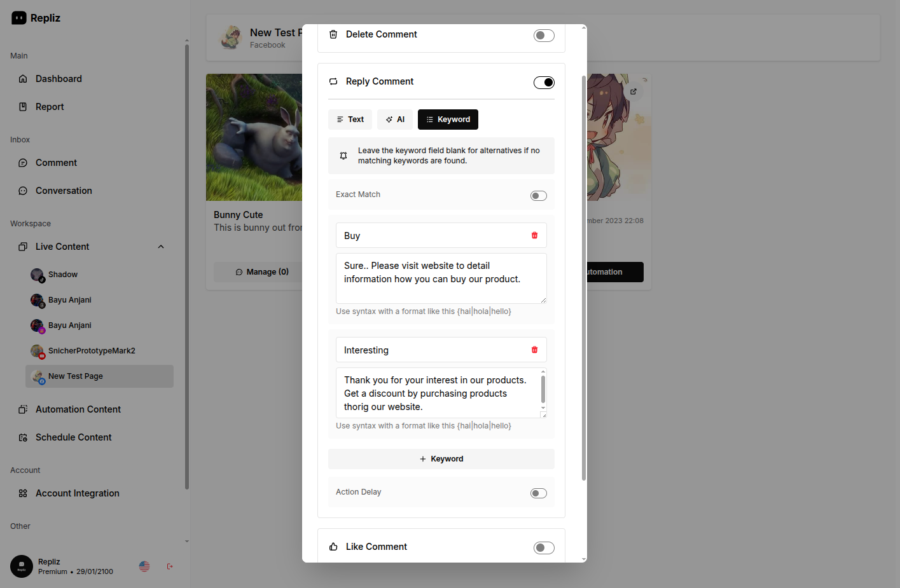This screenshot has height=588, width=900.
Task: Select the SnicherPrototypeMark2 YouTube account avatar
Action: tap(38, 351)
